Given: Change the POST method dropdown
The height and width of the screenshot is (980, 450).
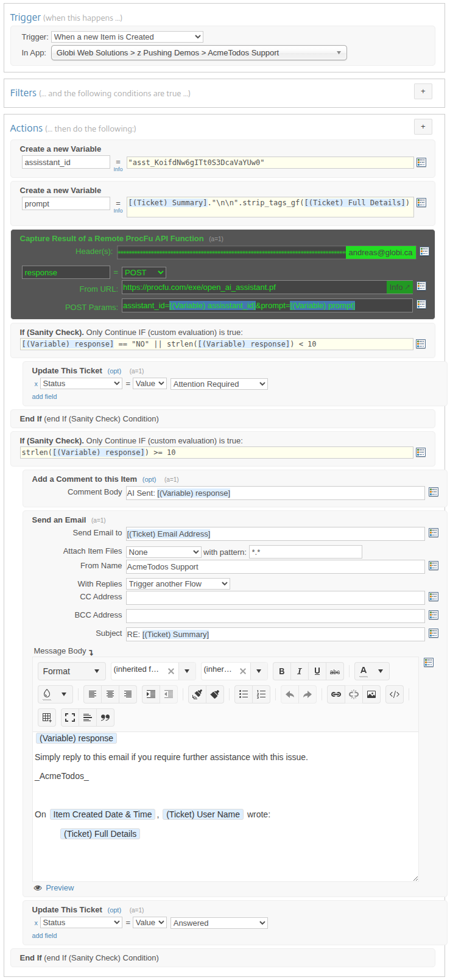Looking at the screenshot, I should 144,273.
